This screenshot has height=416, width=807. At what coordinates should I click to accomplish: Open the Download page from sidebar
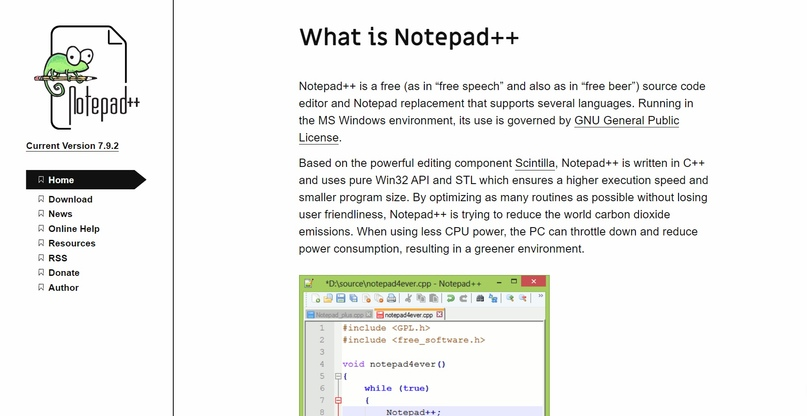point(70,199)
